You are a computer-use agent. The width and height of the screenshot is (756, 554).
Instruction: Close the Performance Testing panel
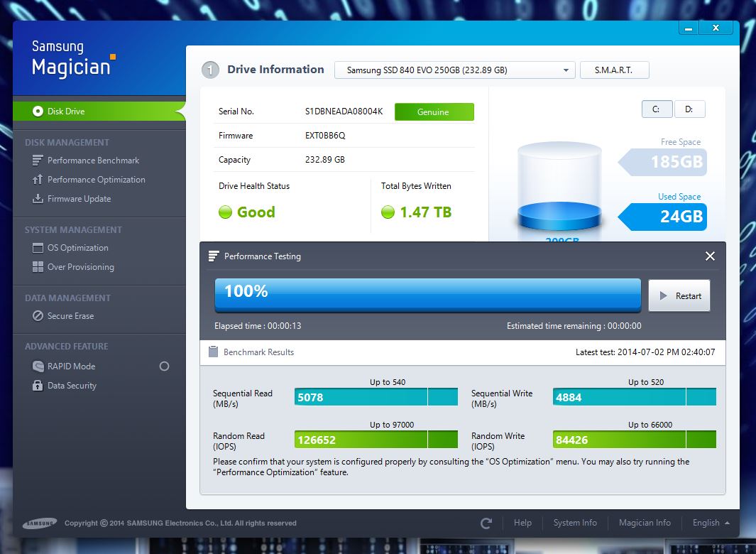(x=710, y=256)
